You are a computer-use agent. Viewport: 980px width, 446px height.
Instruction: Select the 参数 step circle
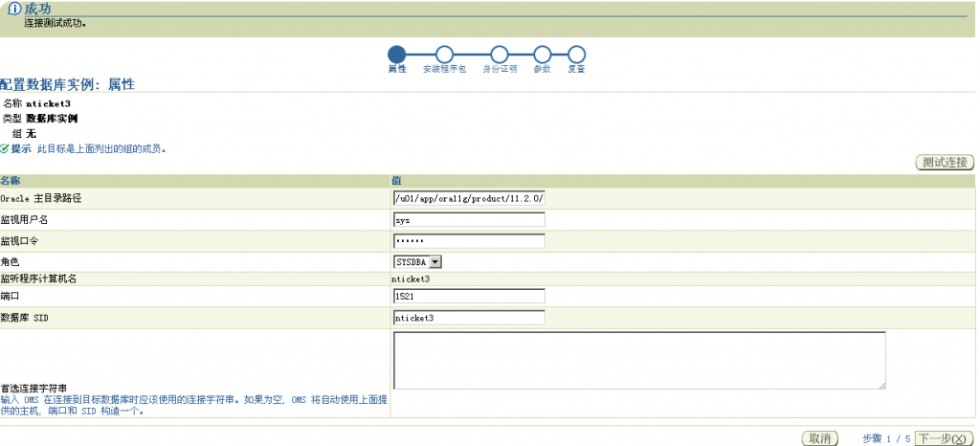[543, 55]
